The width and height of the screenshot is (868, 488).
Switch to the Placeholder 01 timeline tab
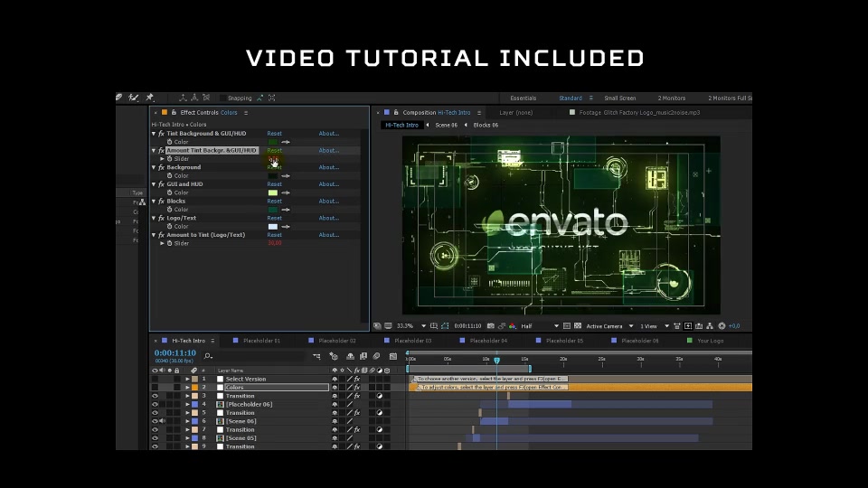pyautogui.click(x=261, y=341)
